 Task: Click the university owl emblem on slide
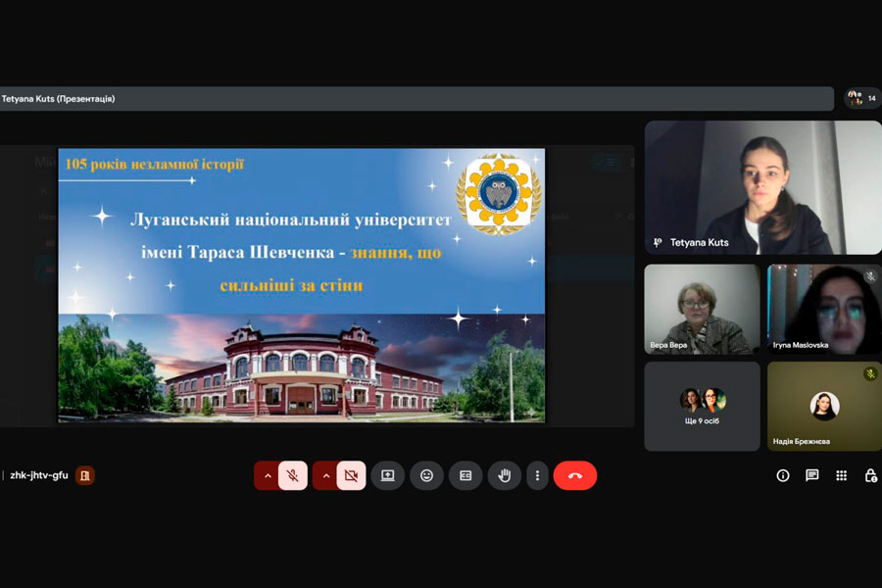pos(499,194)
